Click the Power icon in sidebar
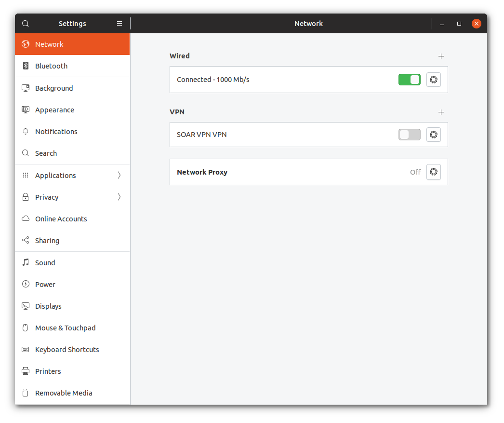This screenshot has height=423, width=504. 26,284
